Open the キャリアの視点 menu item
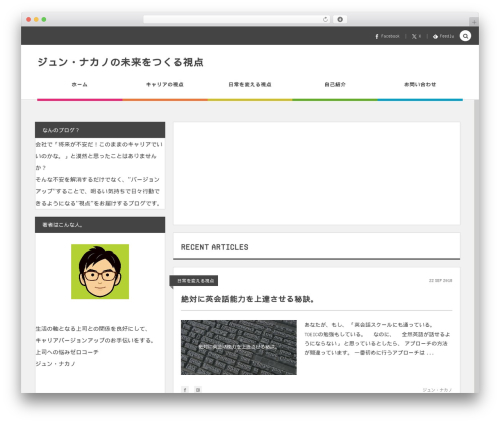500x423 pixels. point(165,84)
